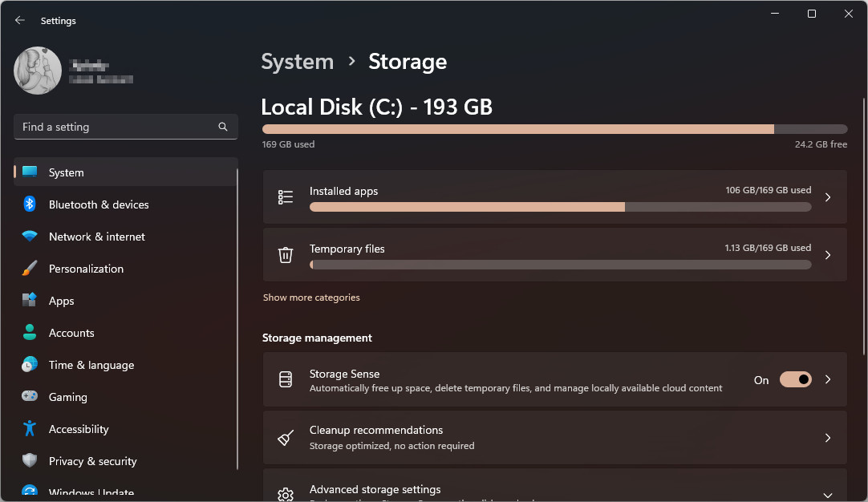Image resolution: width=868 pixels, height=502 pixels.
Task: Click the Temporary files trash icon
Action: point(286,255)
